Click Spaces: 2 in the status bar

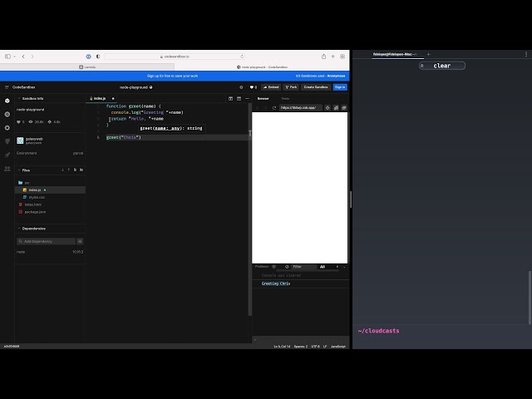(301, 347)
